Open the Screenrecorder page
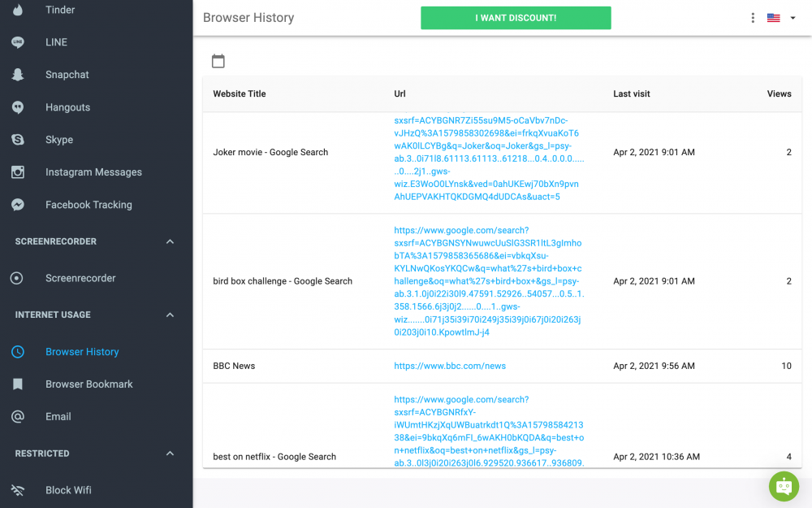812x508 pixels. (x=80, y=278)
